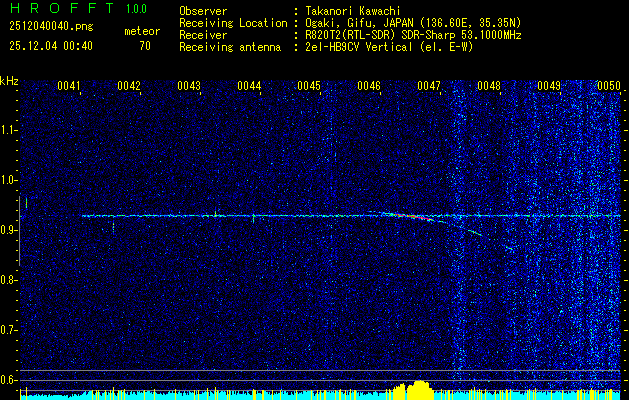
Task: Click the 0050 time marker
Action: (x=609, y=86)
